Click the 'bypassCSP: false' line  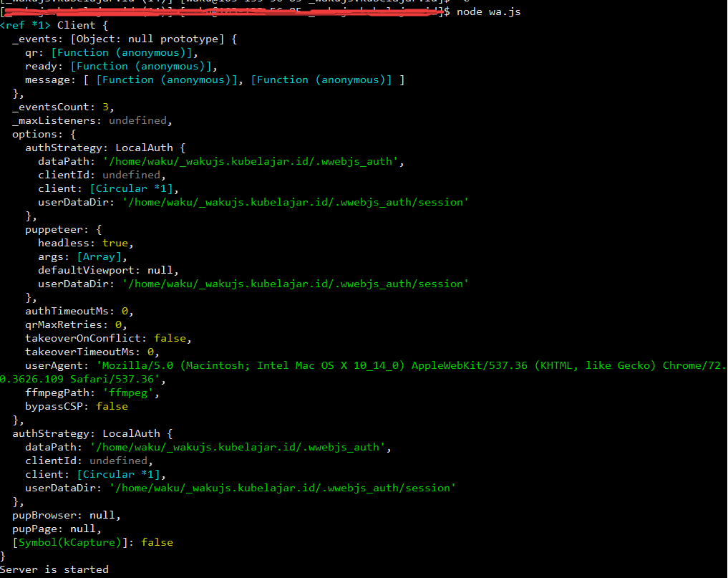77,406
